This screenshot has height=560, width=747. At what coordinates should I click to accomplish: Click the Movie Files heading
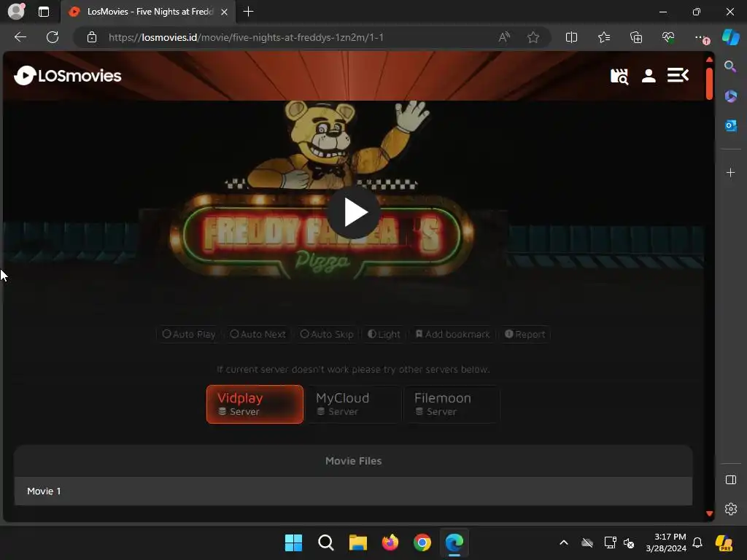click(x=354, y=461)
